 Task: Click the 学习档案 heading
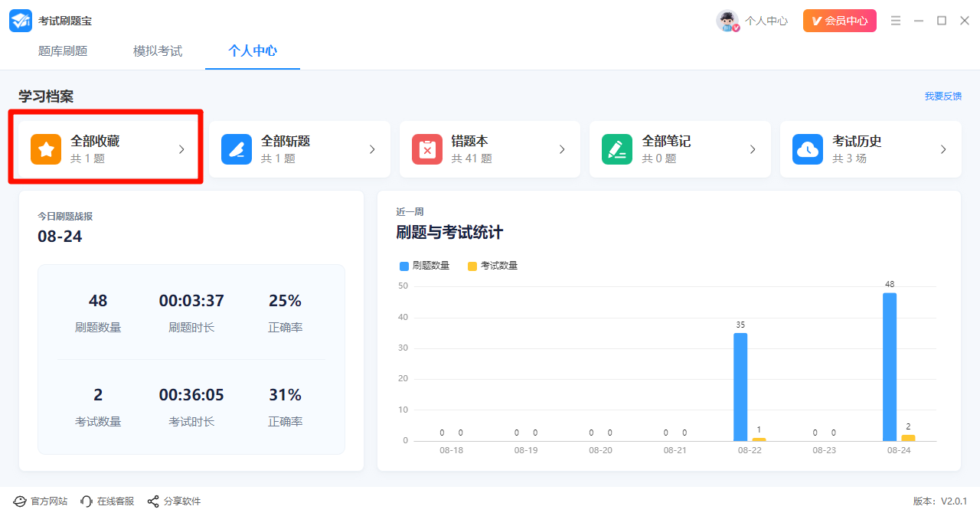pos(46,96)
